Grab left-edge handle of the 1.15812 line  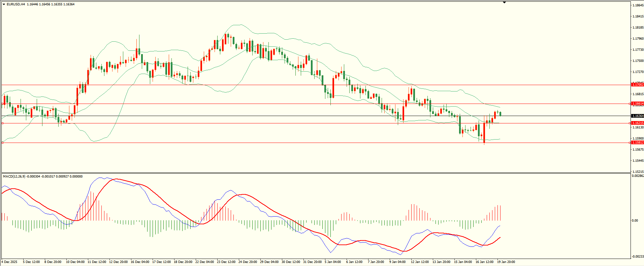(3, 143)
